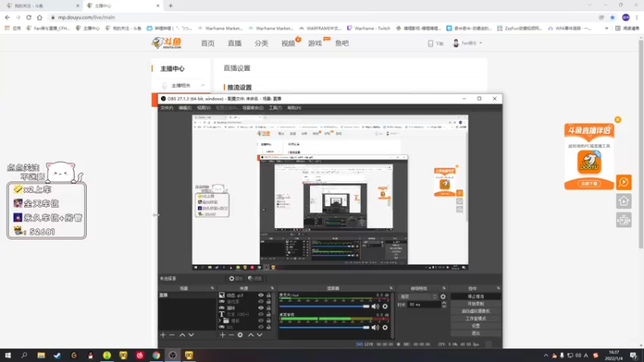This screenshot has width=644, height=362.
Task: Bookmark this page with Chrome star icon
Action: (x=613, y=17)
